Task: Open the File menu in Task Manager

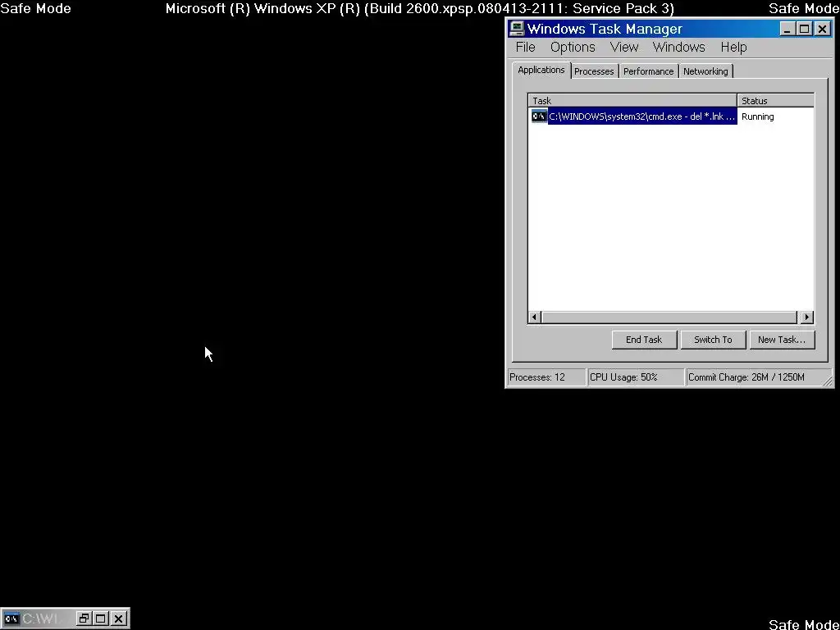Action: [x=525, y=47]
